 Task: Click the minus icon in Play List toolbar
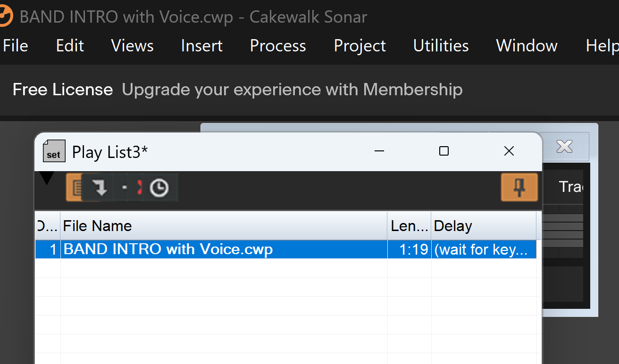(124, 188)
